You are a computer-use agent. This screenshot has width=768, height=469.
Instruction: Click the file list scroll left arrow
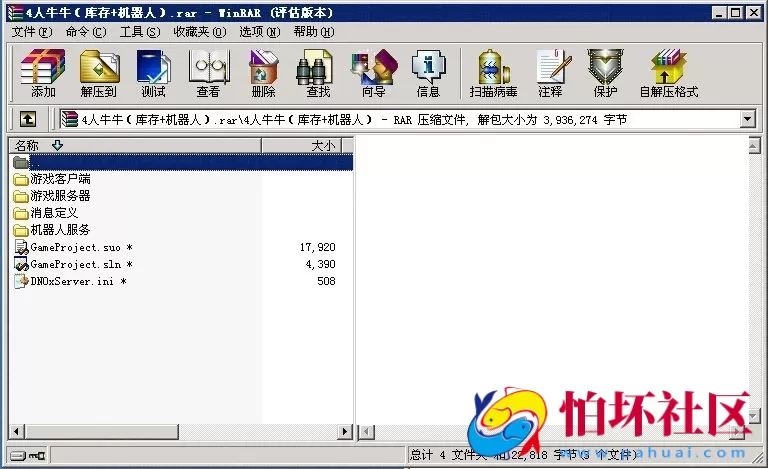click(17, 432)
